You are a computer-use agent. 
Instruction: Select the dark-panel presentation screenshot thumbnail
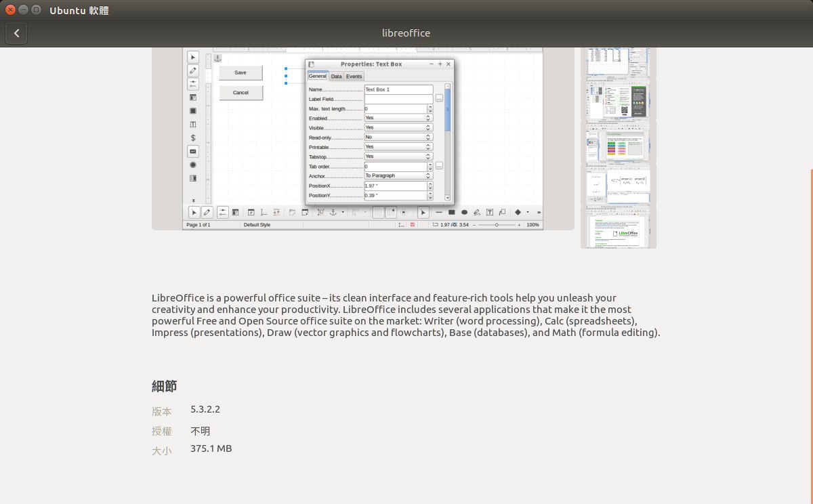(x=618, y=99)
